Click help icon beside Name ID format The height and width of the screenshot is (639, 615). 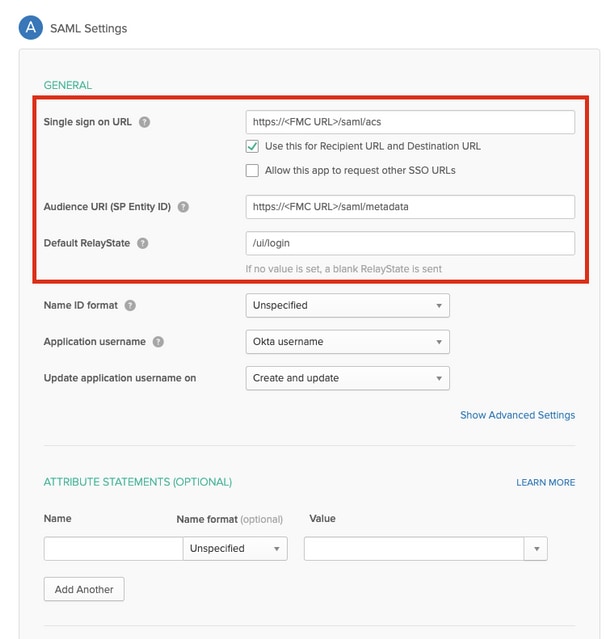coord(131,305)
